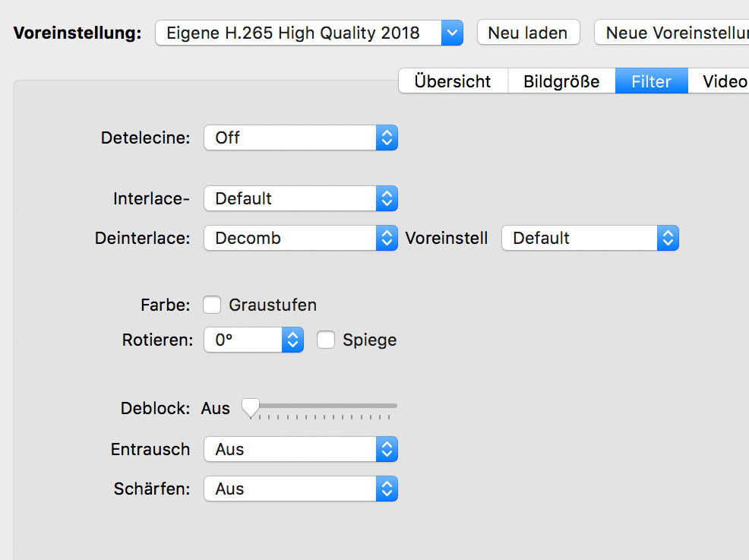This screenshot has height=560, width=749.
Task: Open the Schärfen dropdown
Action: coord(301,489)
